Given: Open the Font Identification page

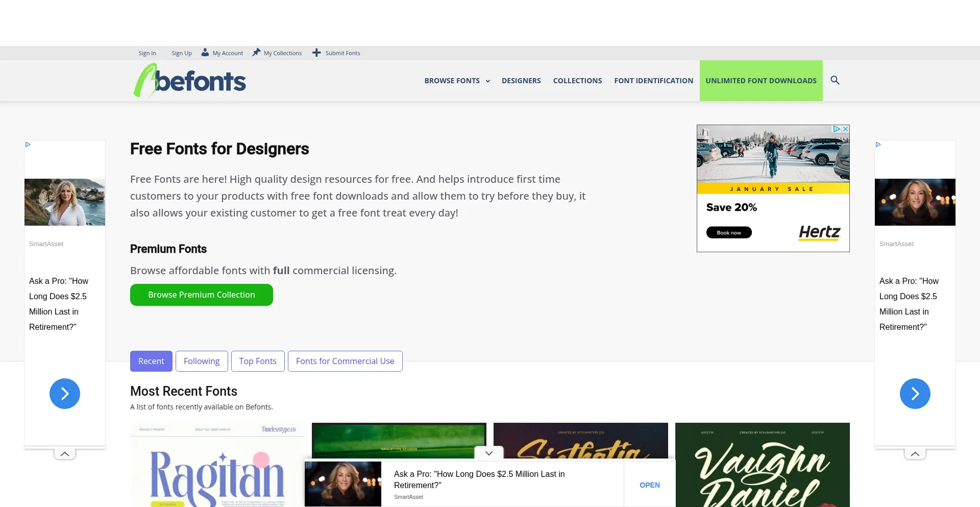Looking at the screenshot, I should (653, 80).
